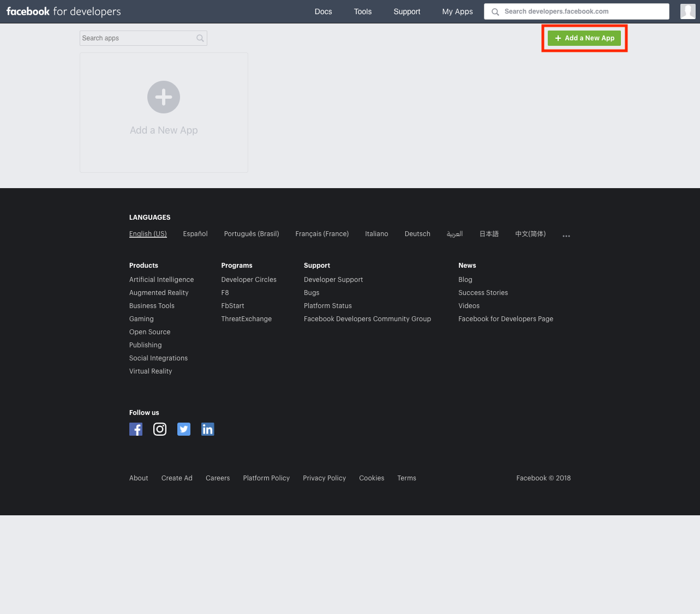Click the gray plus circle in the app card
The image size is (700, 614).
pos(164,97)
